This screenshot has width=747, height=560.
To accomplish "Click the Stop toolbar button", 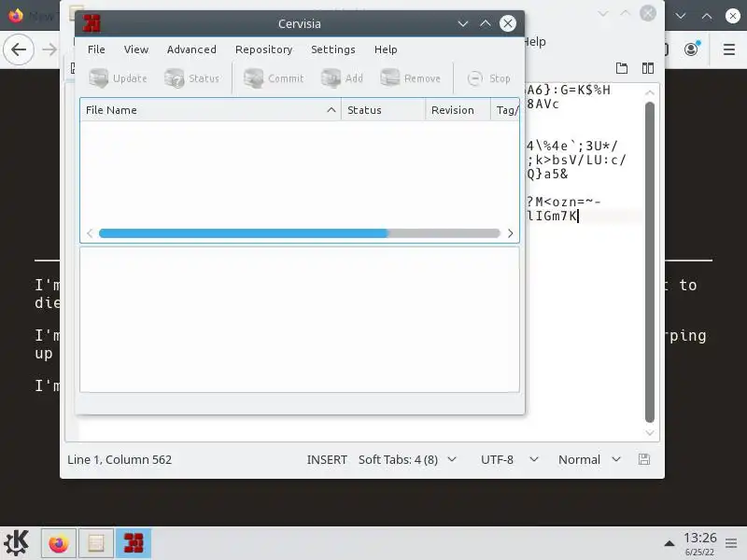I will 488,78.
